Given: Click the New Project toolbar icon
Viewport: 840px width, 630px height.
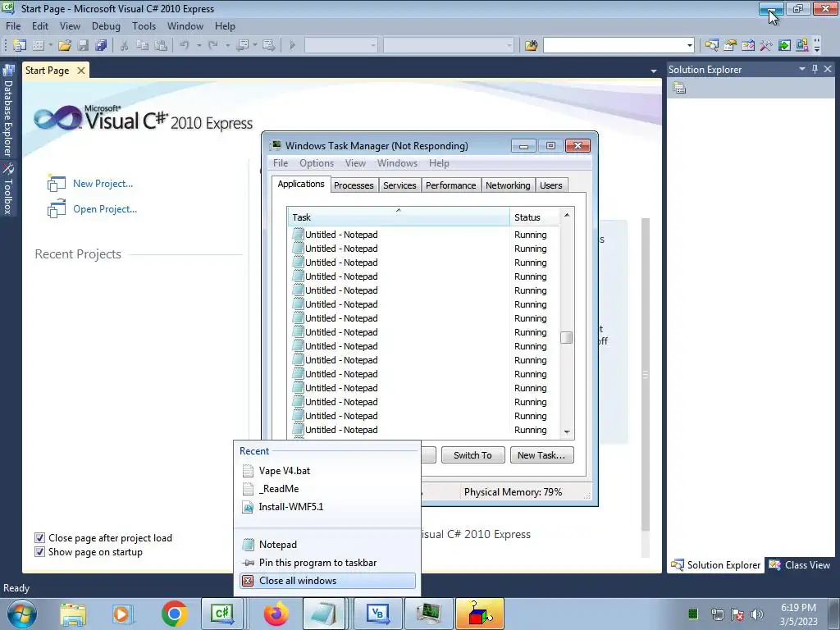Looking at the screenshot, I should 20,46.
